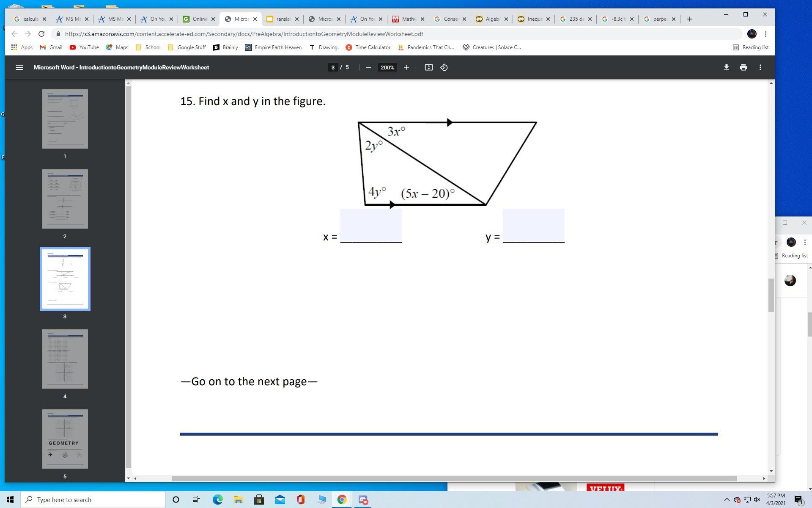Image resolution: width=812 pixels, height=508 pixels.
Task: Open the PDF viewer more actions menu
Action: tap(760, 67)
